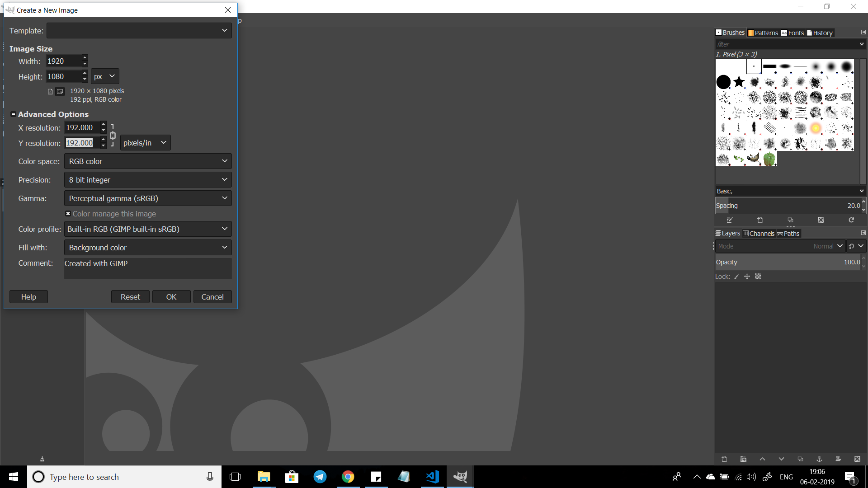Toggle lock position and size icon
This screenshot has height=488, width=868.
point(747,277)
